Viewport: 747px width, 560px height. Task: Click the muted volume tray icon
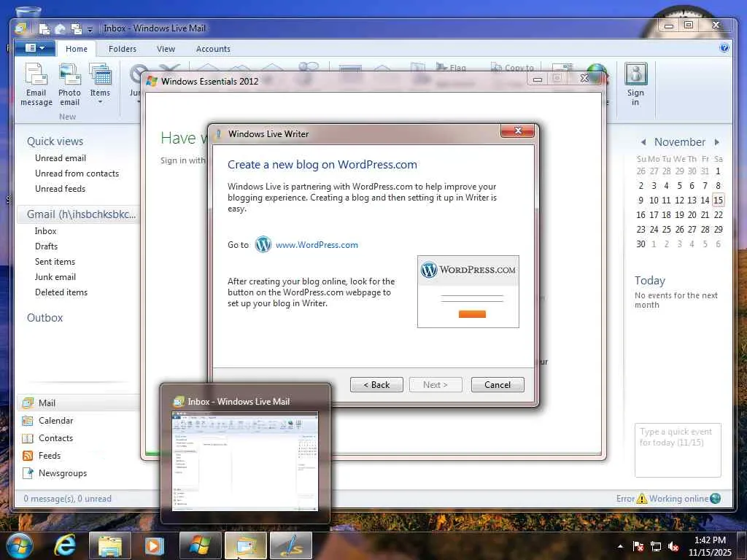pyautogui.click(x=673, y=546)
